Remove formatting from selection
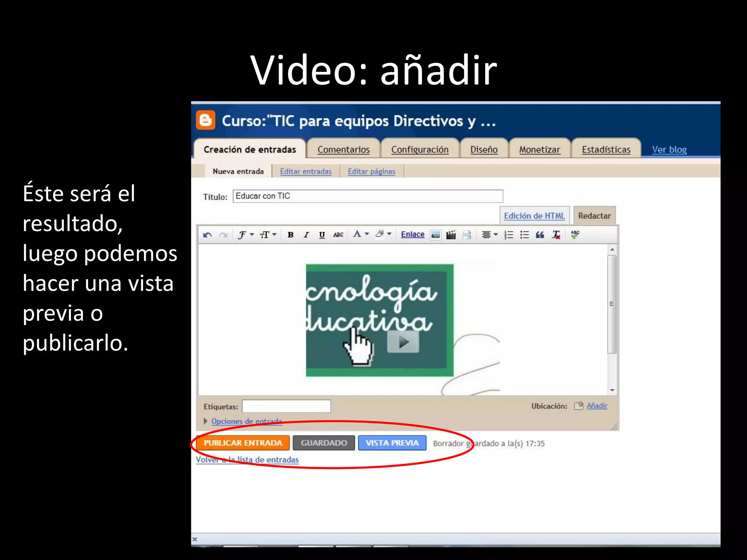The height and width of the screenshot is (560, 747). point(556,234)
